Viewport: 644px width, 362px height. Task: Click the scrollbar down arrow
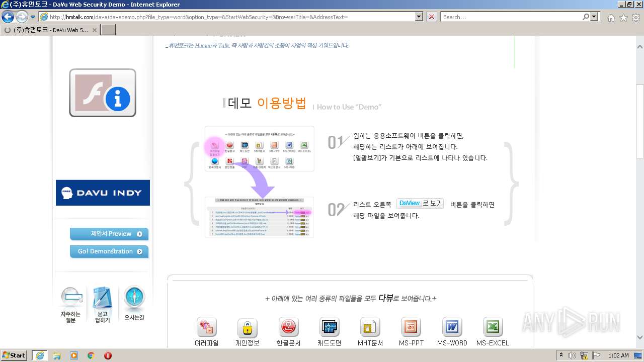coord(639,337)
